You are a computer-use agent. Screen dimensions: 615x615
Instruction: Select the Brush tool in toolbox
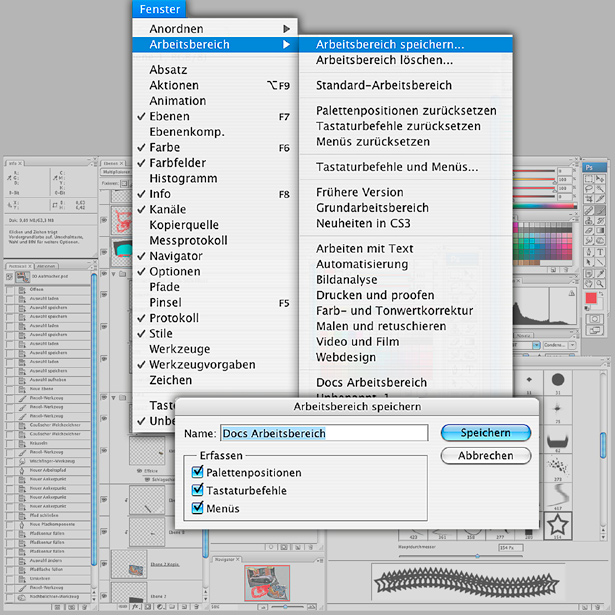click(600, 211)
